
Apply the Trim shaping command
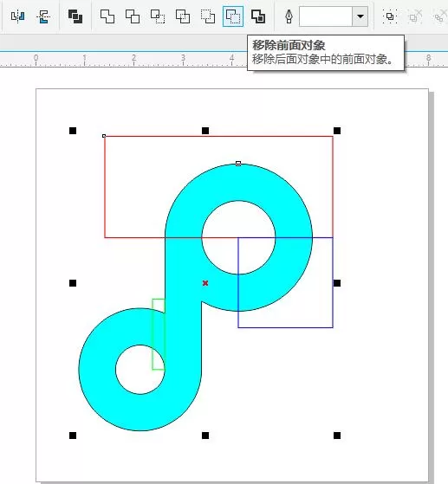click(x=133, y=16)
